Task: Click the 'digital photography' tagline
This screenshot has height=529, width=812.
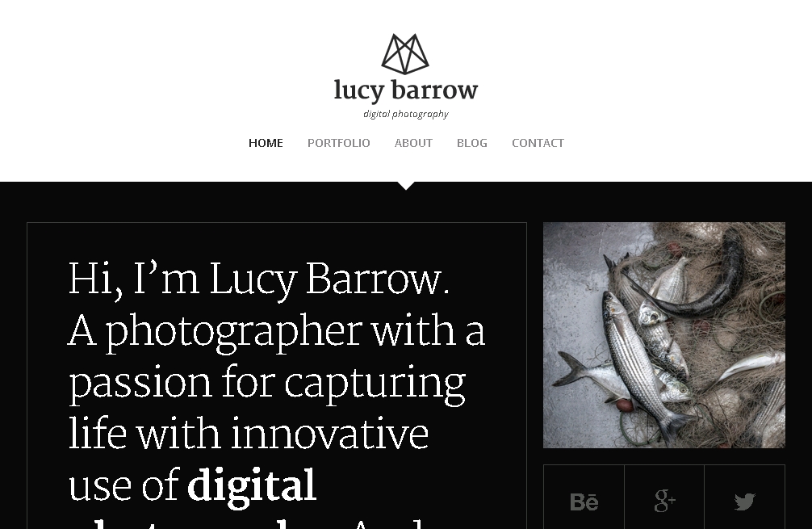Action: tap(406, 114)
